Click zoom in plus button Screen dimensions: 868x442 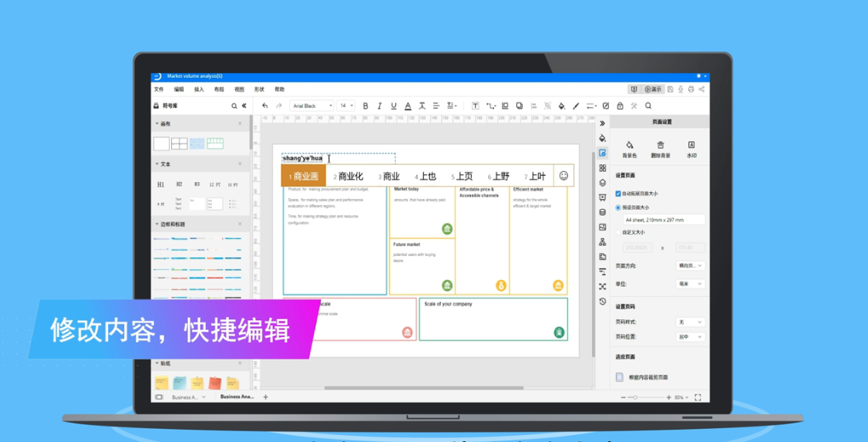[668, 397]
